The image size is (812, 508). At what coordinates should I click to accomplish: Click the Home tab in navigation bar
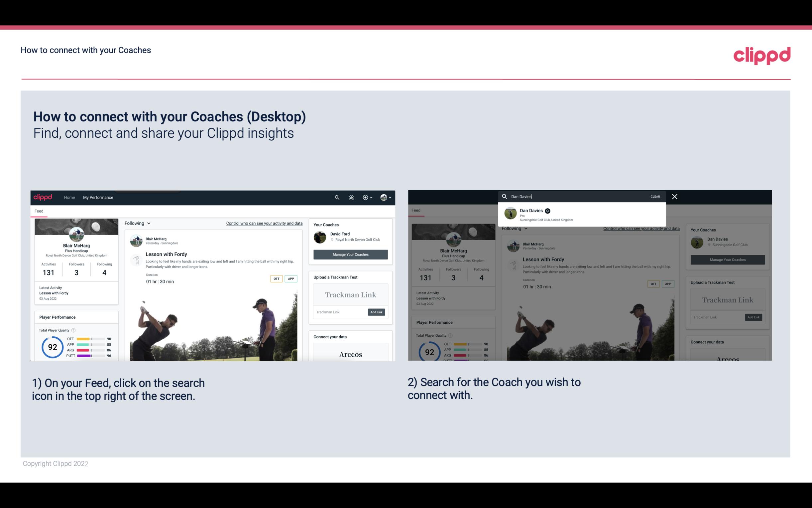[x=69, y=197]
